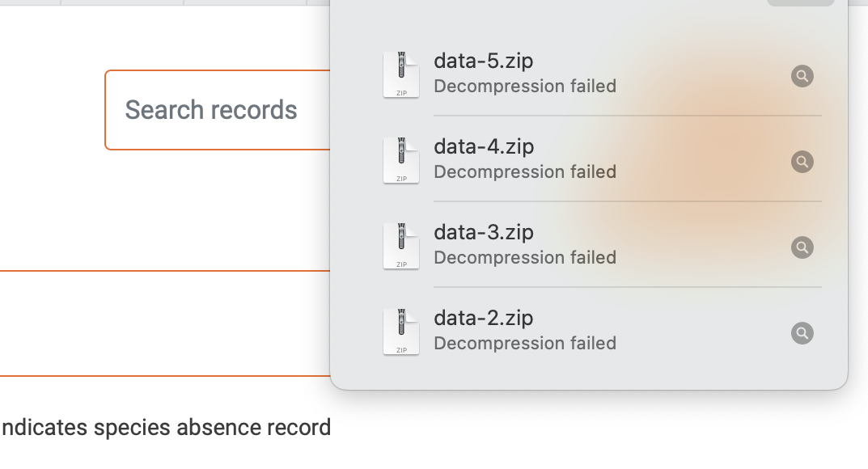Show data-2.zip in Finder via magnifier icon

click(x=802, y=333)
